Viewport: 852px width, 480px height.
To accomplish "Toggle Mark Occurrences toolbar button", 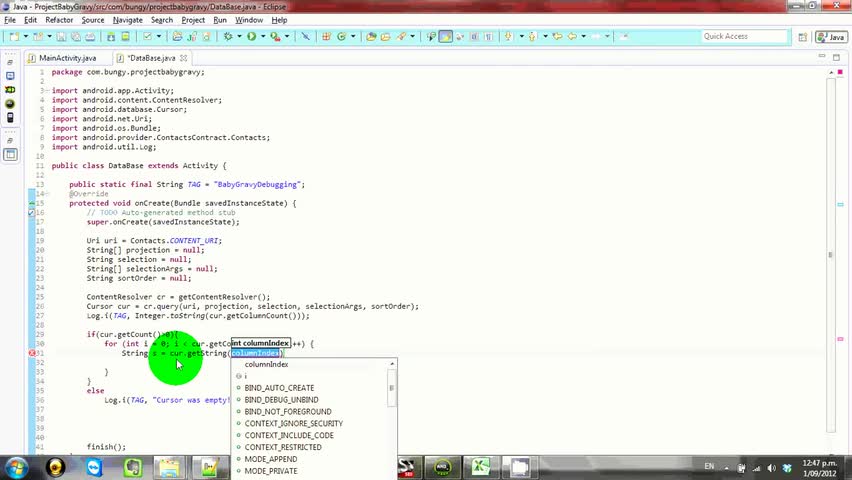I will click(446, 36).
